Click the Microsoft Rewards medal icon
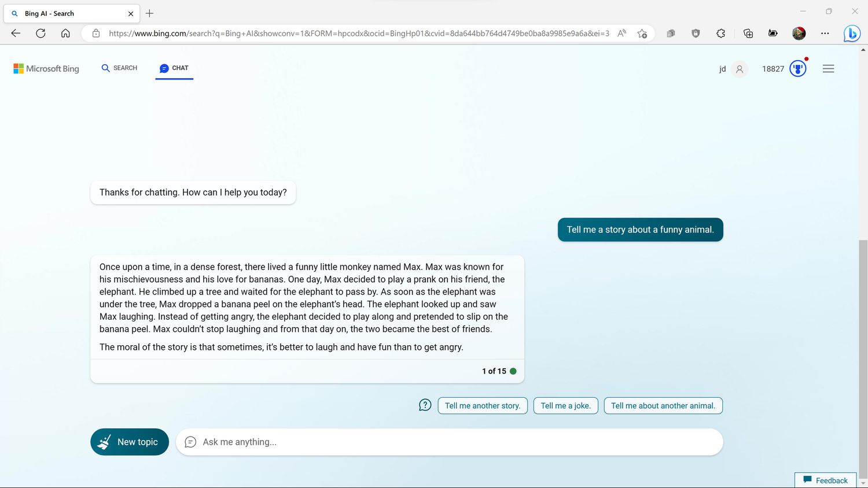The width and height of the screenshot is (868, 488). [x=797, y=69]
